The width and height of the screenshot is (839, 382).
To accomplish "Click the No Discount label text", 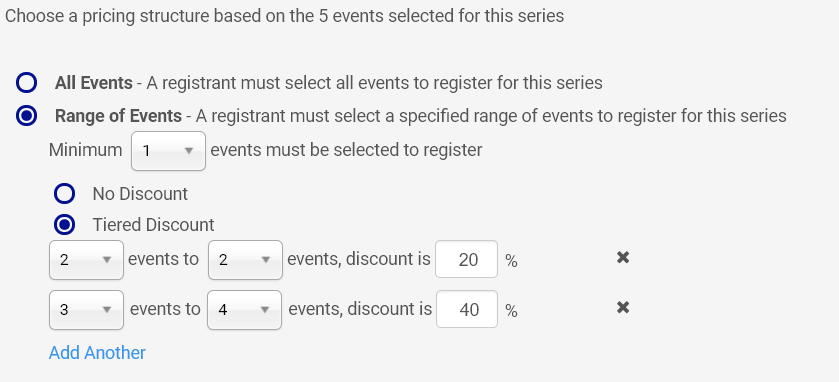I will pyautogui.click(x=140, y=194).
